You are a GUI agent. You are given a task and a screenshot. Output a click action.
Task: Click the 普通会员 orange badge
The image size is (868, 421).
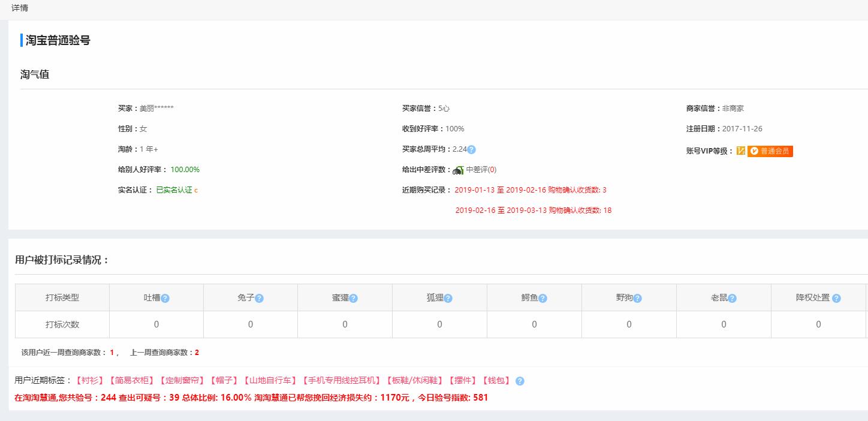pos(770,151)
